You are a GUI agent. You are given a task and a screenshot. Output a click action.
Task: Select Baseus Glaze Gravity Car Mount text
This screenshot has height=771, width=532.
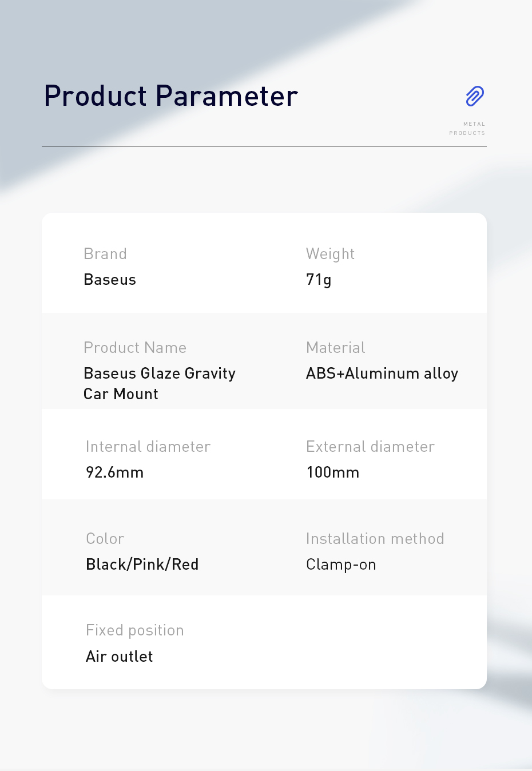(x=159, y=383)
